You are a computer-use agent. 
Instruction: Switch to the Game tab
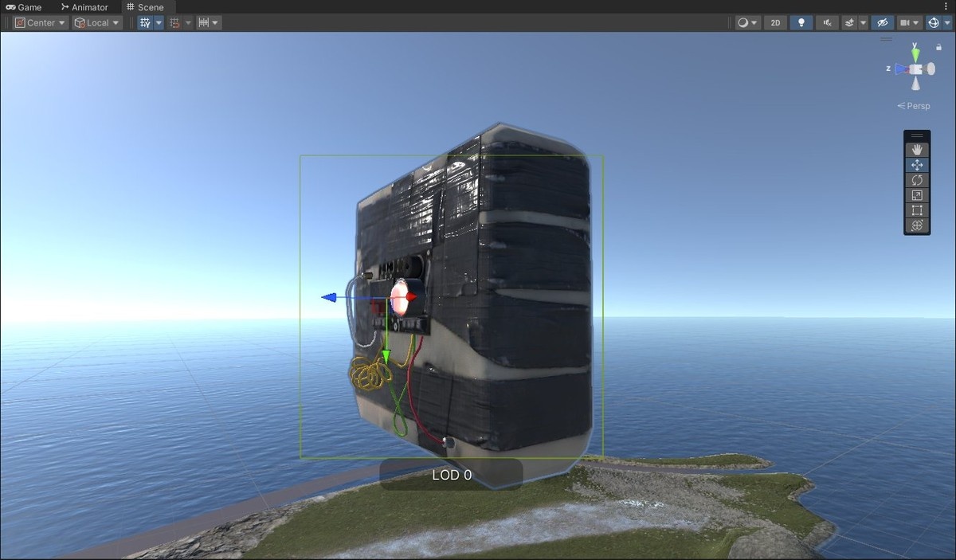24,7
